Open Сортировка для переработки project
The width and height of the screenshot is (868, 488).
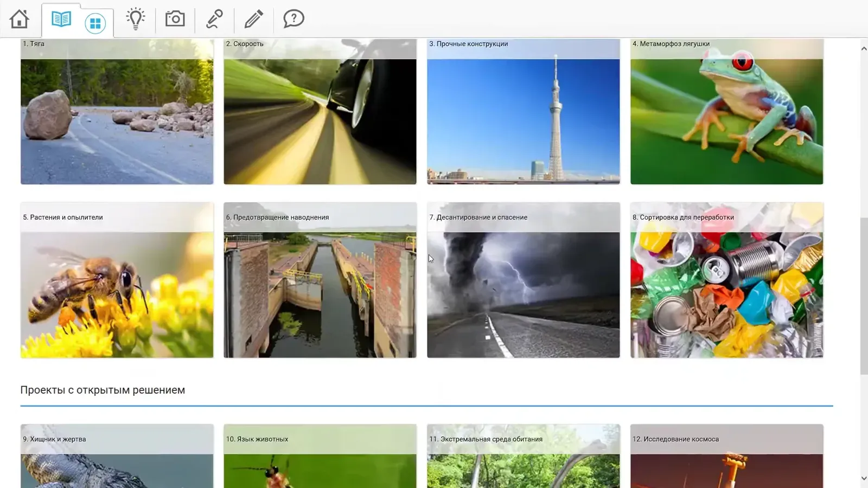[727, 280]
